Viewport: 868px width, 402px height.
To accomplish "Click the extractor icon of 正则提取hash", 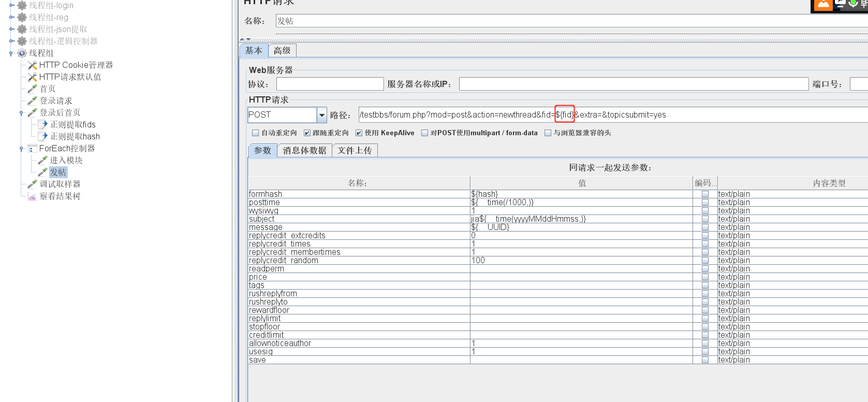I will [43, 136].
